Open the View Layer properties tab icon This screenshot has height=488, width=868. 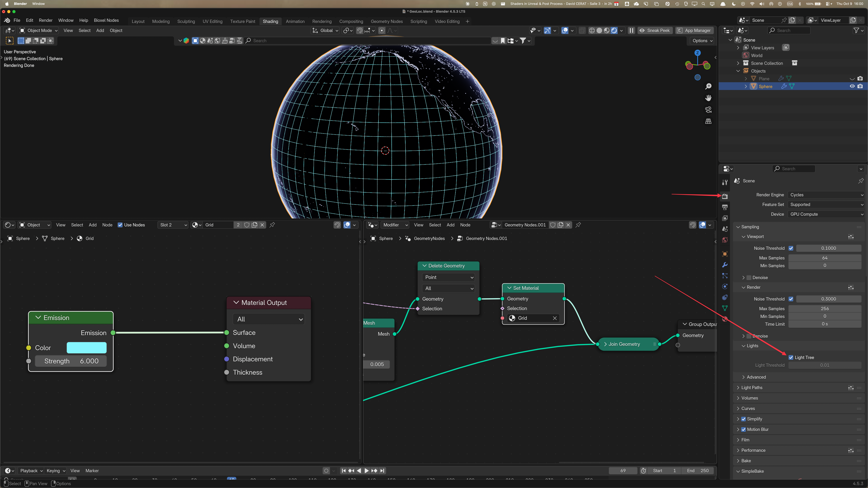(x=725, y=218)
